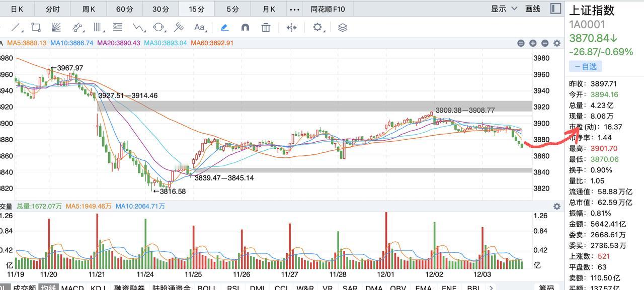Image resolution: width=644 pixels, height=290 pixels.
Task: Click the 3967.97 high price marker
Action: [x=67, y=68]
